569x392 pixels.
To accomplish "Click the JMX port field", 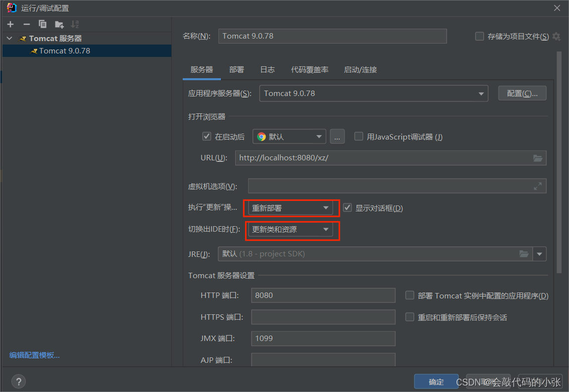I will [323, 339].
